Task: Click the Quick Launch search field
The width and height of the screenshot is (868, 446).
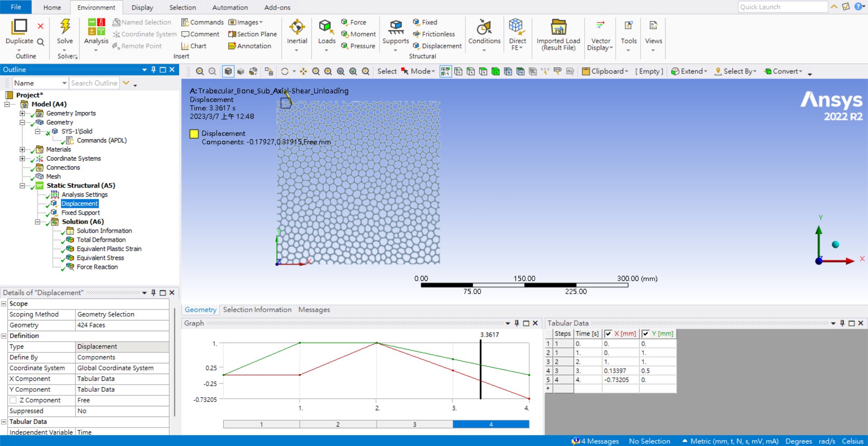Action: click(x=783, y=7)
